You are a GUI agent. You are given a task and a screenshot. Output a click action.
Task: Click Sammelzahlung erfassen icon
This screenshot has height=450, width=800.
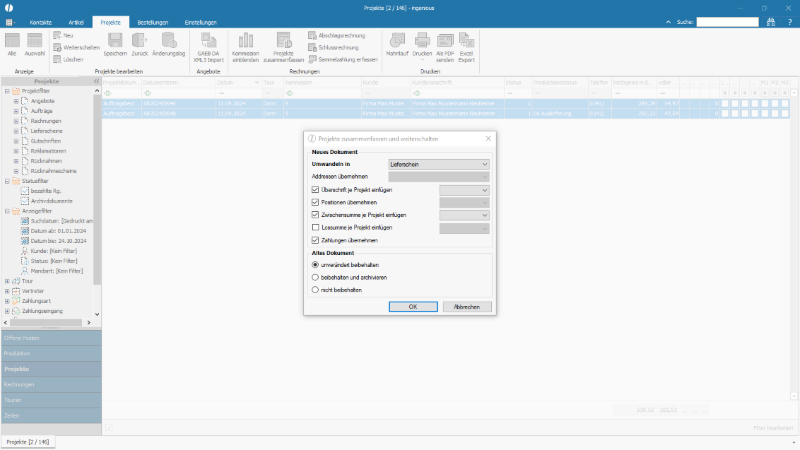312,60
